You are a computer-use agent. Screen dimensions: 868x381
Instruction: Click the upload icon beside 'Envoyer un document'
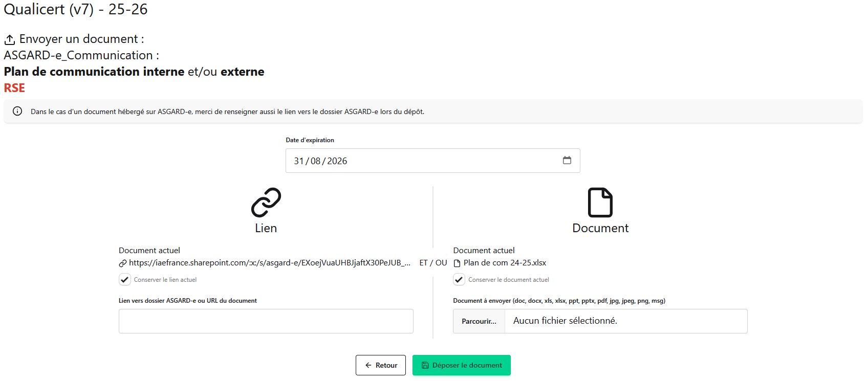click(x=10, y=40)
